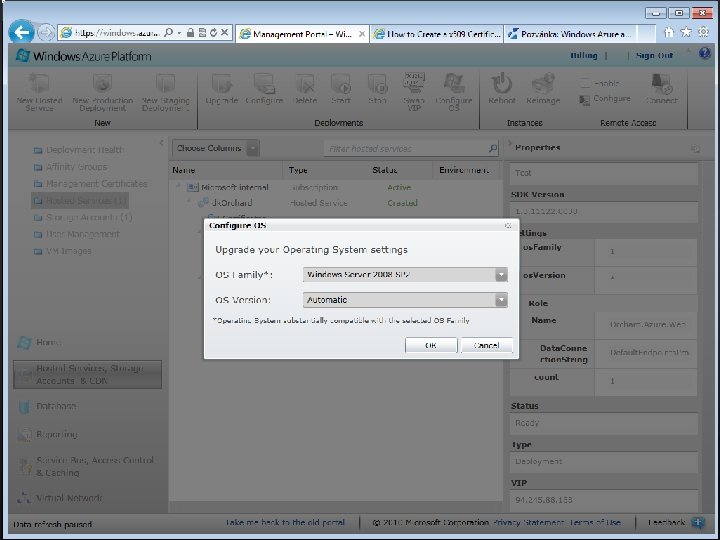Click the Remote Access Configure item

click(x=605, y=99)
